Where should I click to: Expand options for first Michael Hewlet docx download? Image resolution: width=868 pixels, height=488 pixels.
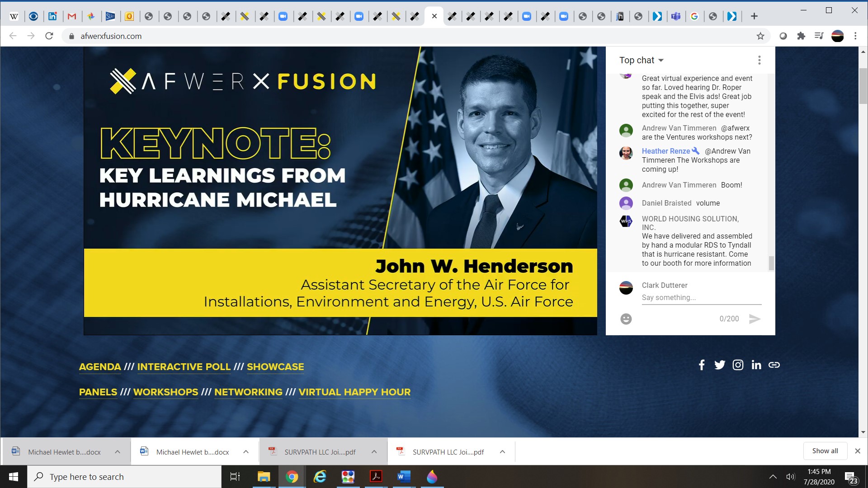tap(118, 452)
